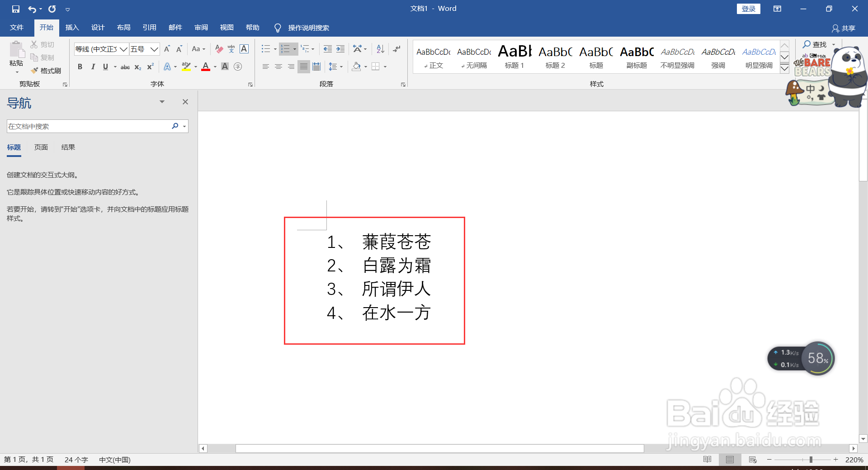The image size is (868, 470).
Task: Toggle subscript formatting
Action: pos(138,66)
